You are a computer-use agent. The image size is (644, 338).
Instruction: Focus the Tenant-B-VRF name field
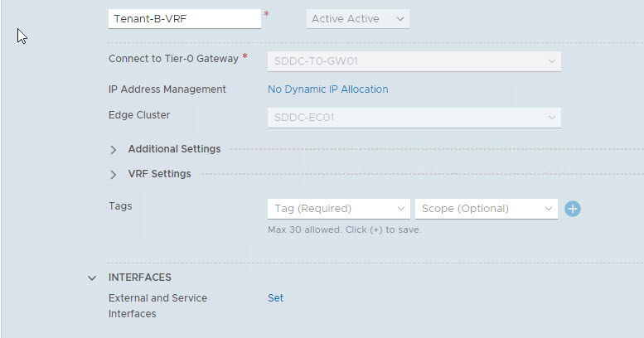[x=184, y=19]
